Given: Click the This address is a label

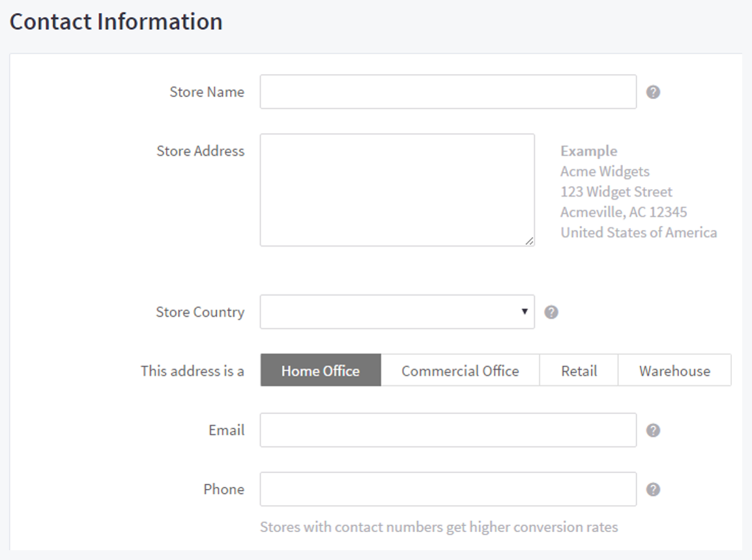Looking at the screenshot, I should [x=192, y=371].
